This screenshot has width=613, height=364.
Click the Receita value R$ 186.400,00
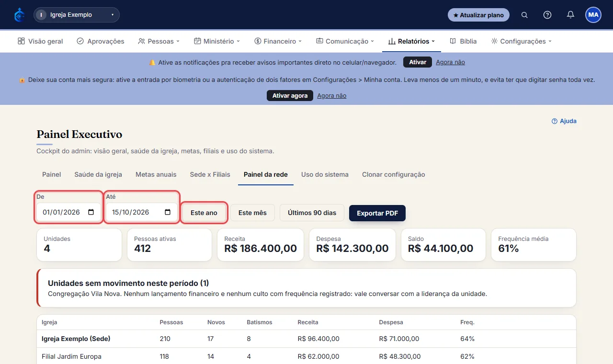point(261,249)
